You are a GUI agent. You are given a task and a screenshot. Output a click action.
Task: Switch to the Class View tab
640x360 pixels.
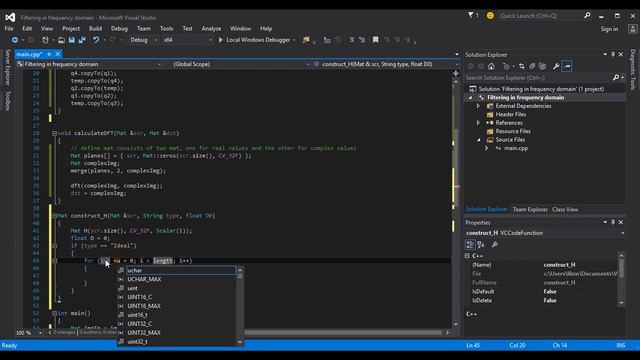(565, 209)
